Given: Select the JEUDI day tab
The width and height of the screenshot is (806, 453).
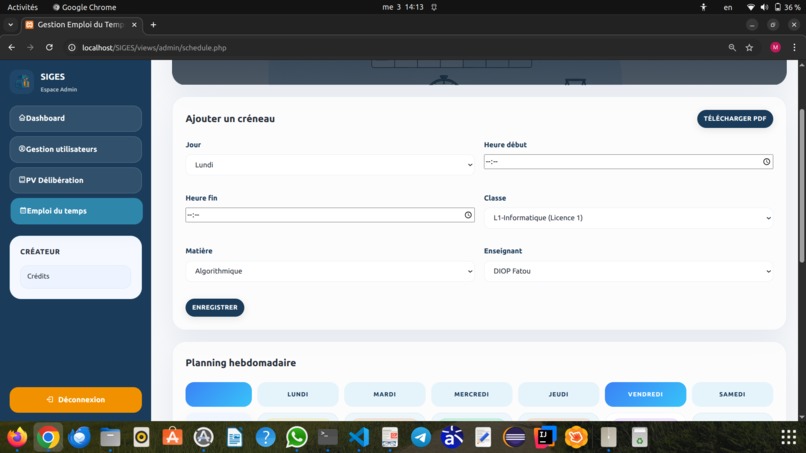Looking at the screenshot, I should click(x=558, y=394).
